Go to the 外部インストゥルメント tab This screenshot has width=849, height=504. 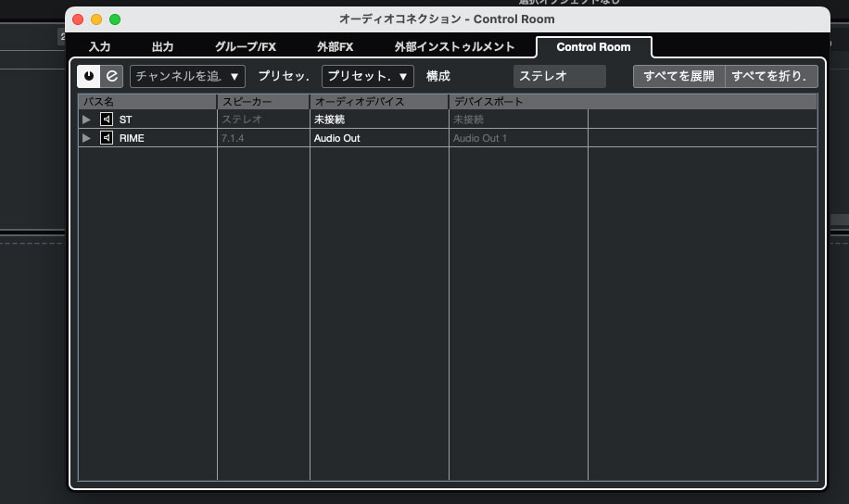(454, 47)
